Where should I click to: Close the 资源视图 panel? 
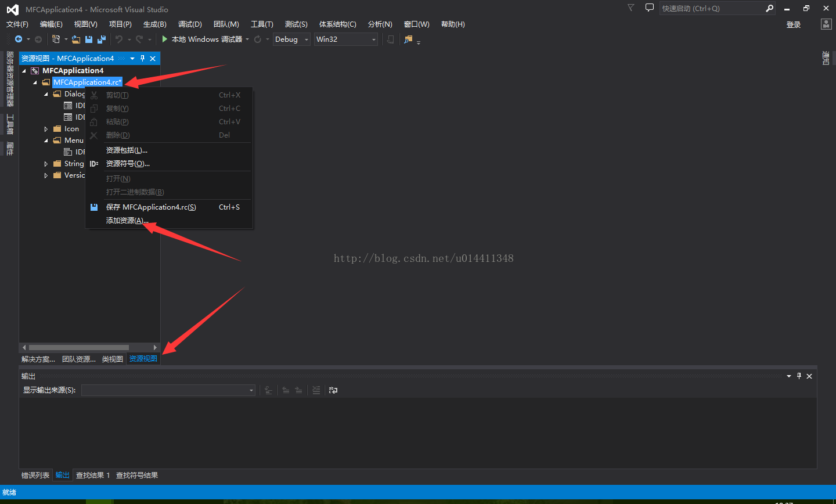(x=153, y=58)
